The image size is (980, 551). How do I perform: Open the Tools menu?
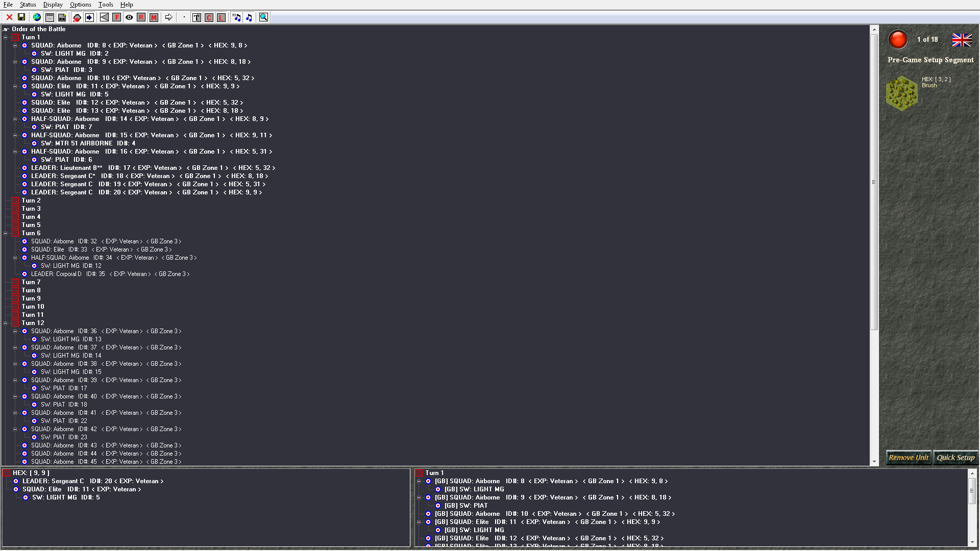tap(106, 5)
